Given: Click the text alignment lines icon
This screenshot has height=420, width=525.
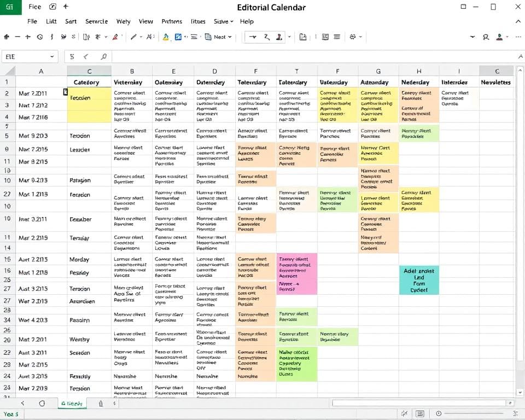Looking at the screenshot, I should pyautogui.click(x=337, y=37).
